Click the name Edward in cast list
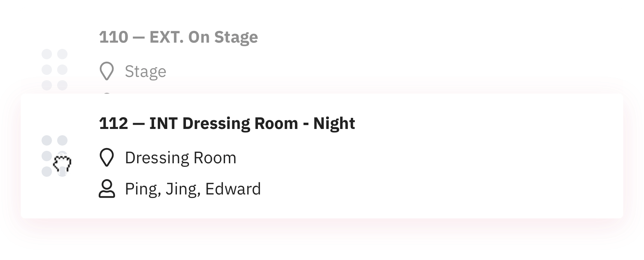This screenshot has width=644, height=260. point(233,189)
